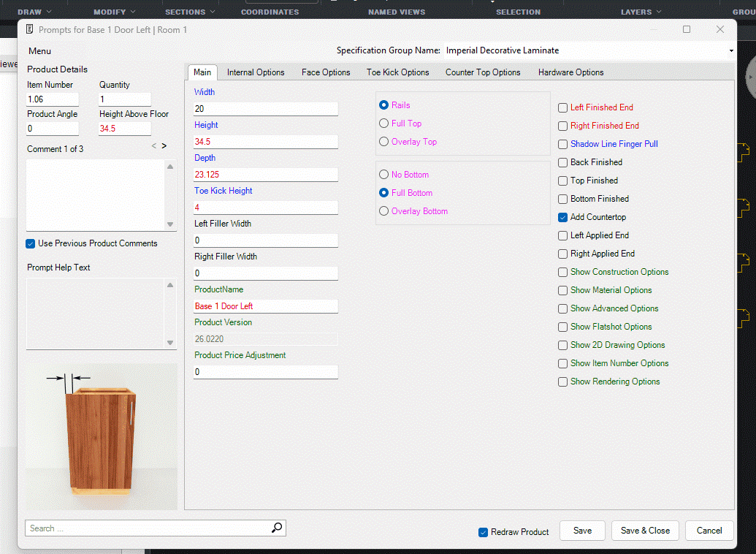The height and width of the screenshot is (554, 756).
Task: Click the Cancel button
Action: click(x=709, y=531)
